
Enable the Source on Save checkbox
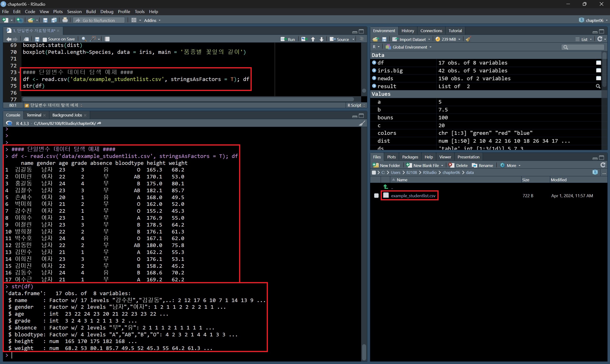45,39
